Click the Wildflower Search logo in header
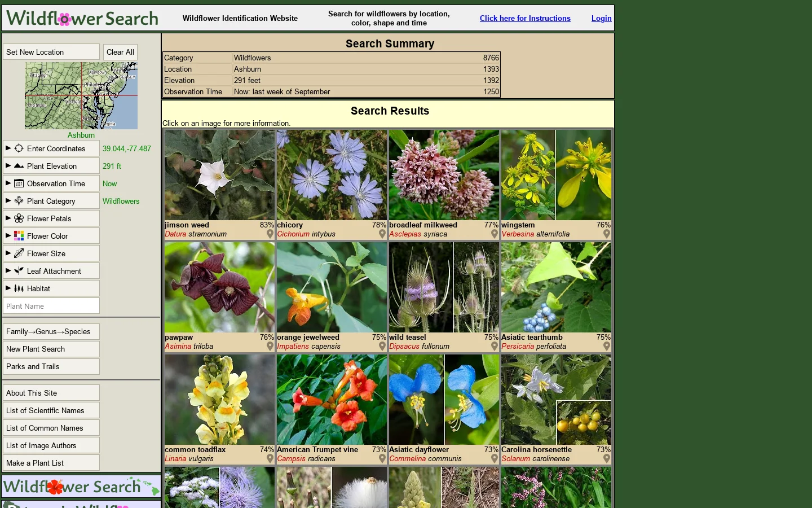 (x=82, y=19)
